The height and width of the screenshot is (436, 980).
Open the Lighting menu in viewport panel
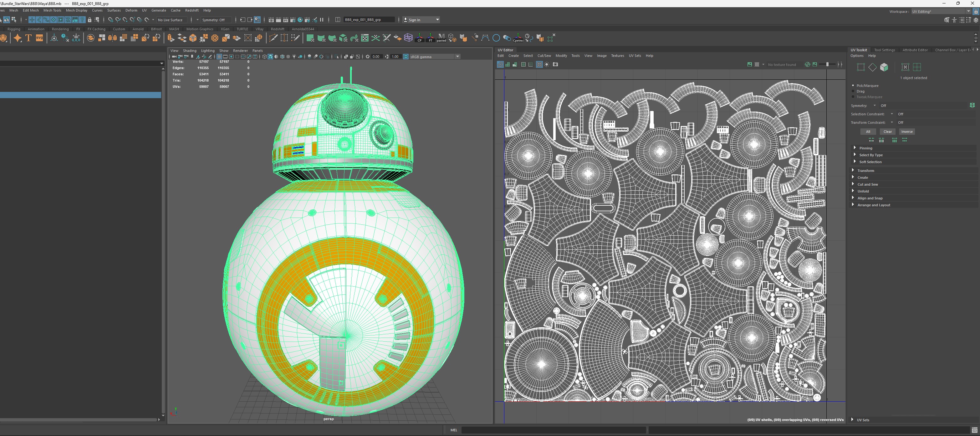(x=208, y=51)
